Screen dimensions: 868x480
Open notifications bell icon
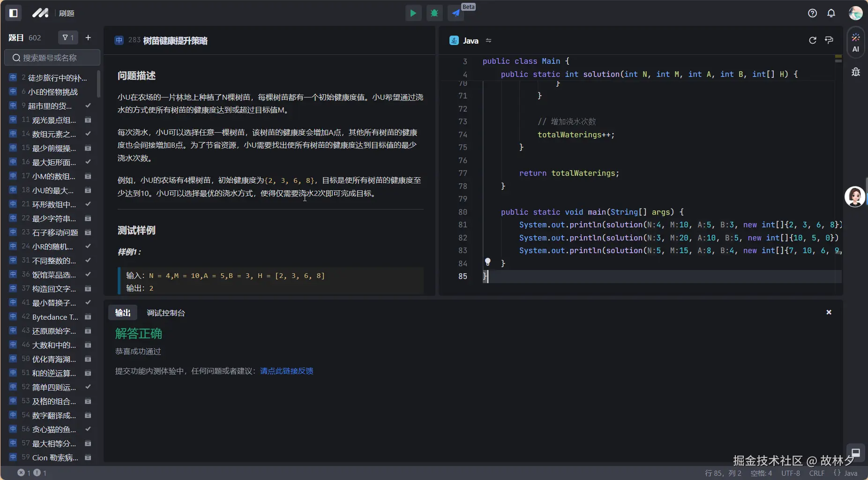pyautogui.click(x=831, y=13)
